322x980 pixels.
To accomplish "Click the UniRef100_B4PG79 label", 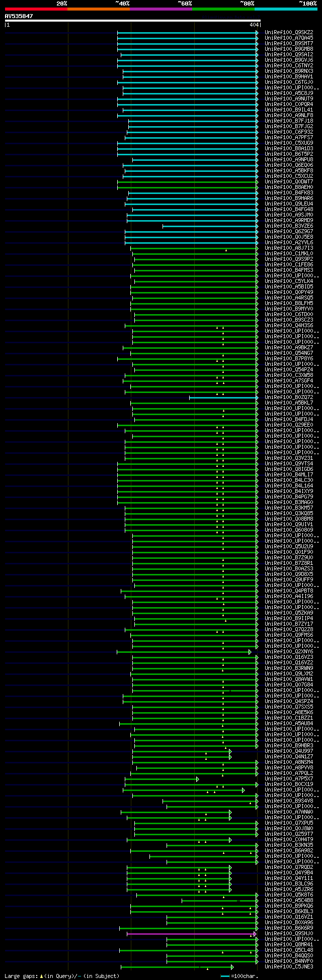I will coord(289,497).
